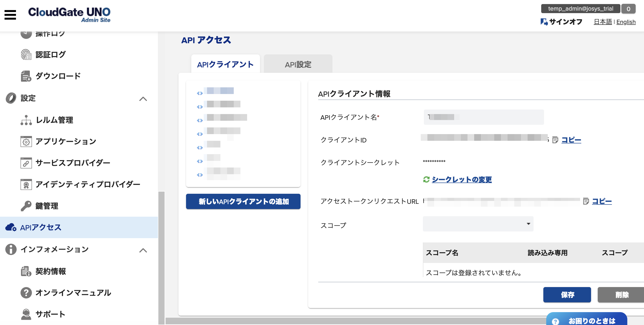Image resolution: width=644 pixels, height=325 pixels.
Task: Click 新しいAPIクライアントの追加 button
Action: pyautogui.click(x=243, y=201)
